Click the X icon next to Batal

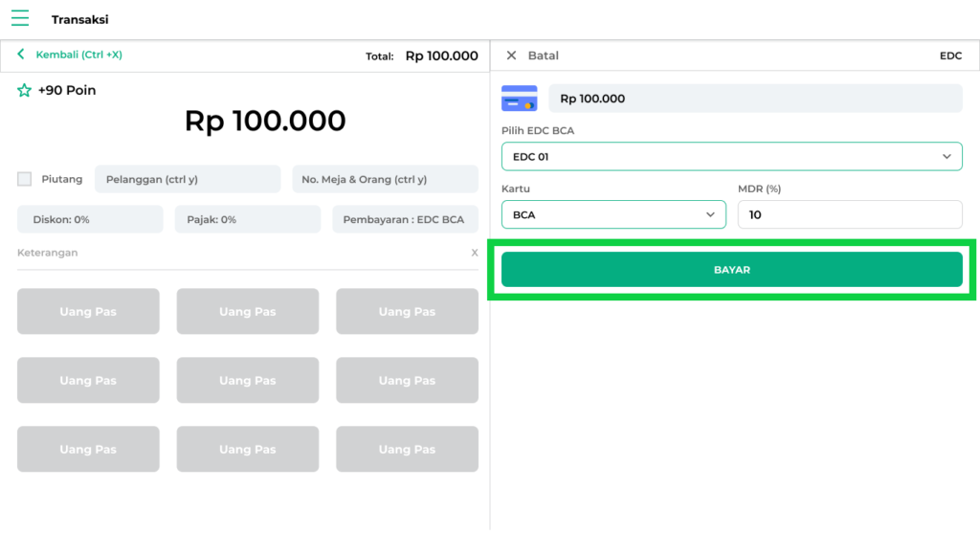pos(511,56)
